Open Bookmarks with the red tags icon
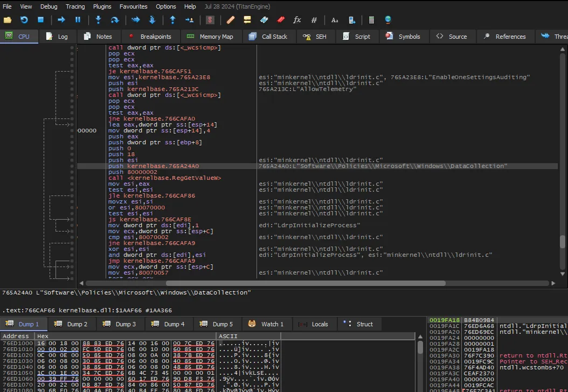The image size is (568, 392). (x=281, y=20)
